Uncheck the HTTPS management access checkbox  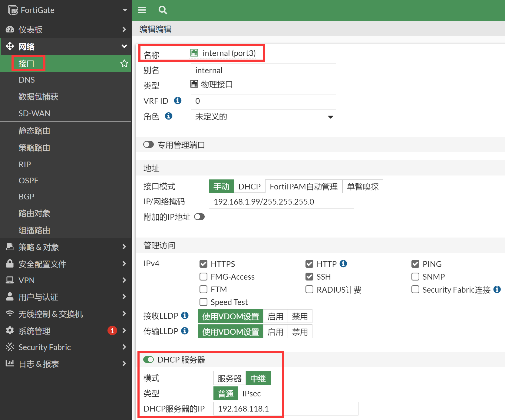pyautogui.click(x=203, y=264)
